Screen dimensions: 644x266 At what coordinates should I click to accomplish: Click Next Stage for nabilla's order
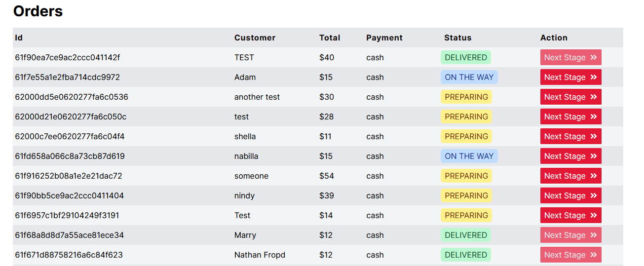(x=570, y=156)
